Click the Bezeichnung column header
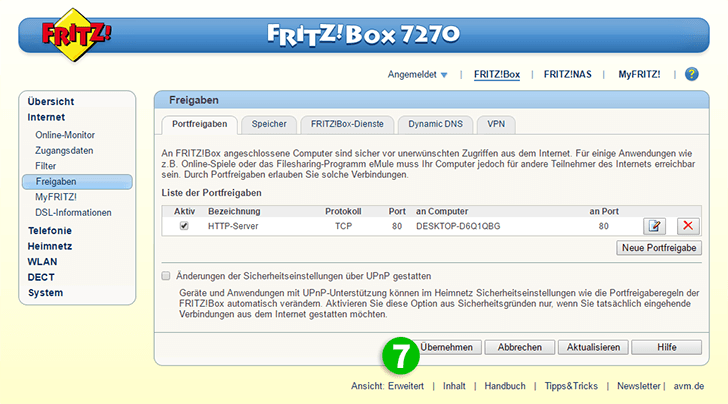The image size is (728, 404). click(234, 211)
